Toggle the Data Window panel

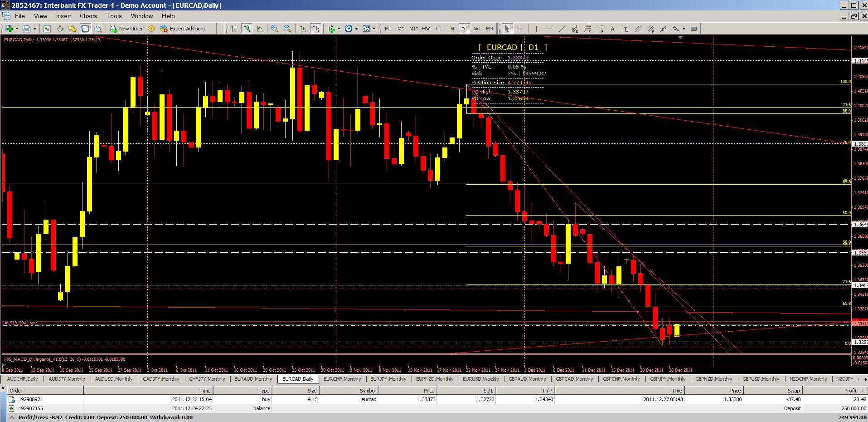coord(60,29)
